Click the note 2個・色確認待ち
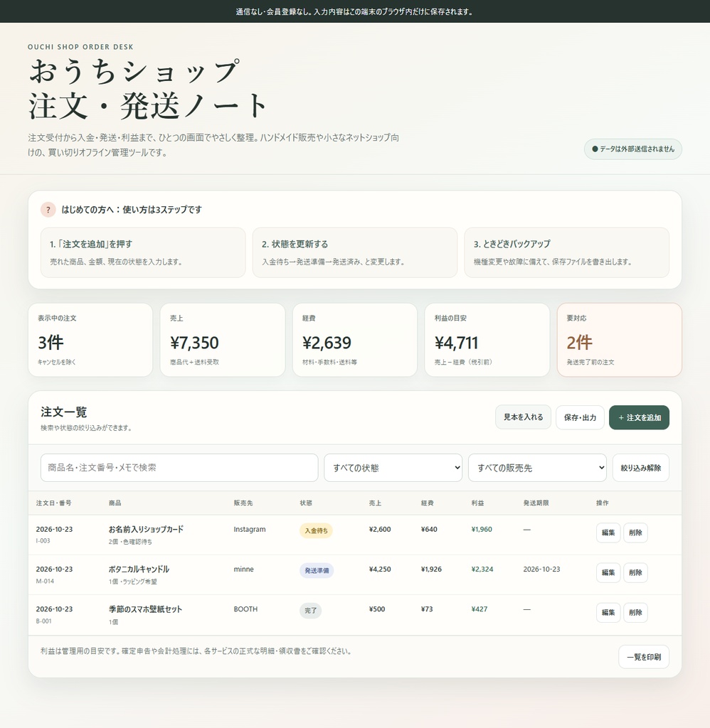710x728 pixels. (130, 542)
